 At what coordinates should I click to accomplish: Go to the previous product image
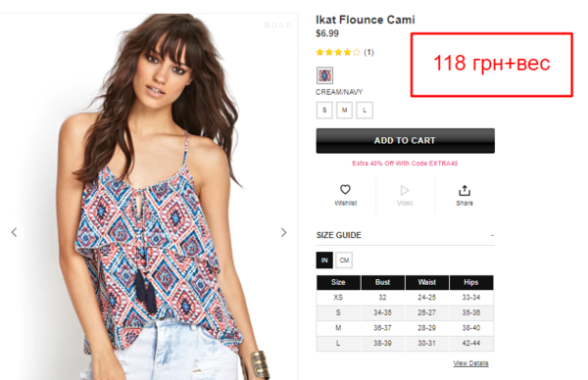15,232
